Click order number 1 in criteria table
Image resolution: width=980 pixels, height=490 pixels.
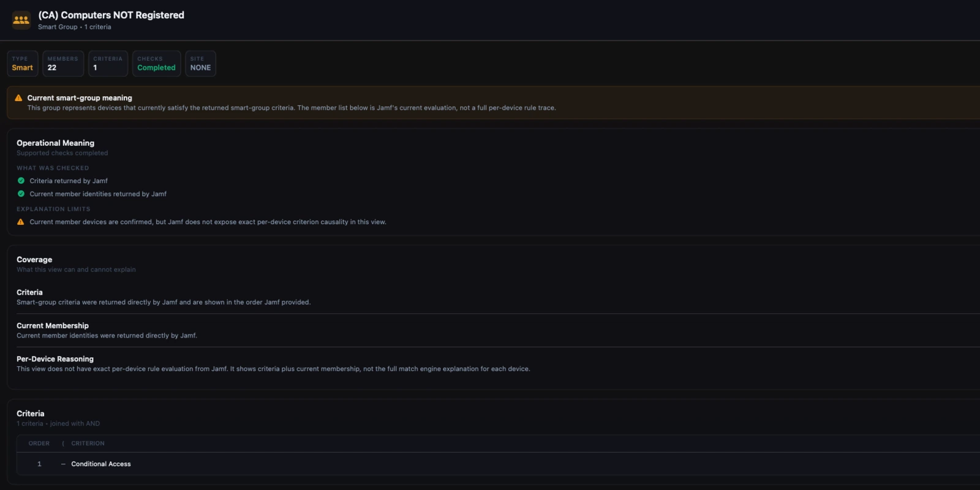click(x=39, y=464)
